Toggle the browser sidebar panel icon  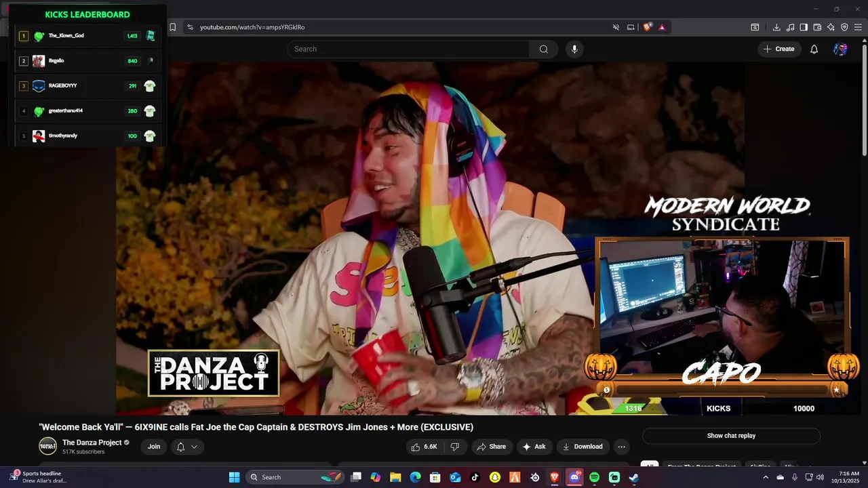click(x=804, y=27)
